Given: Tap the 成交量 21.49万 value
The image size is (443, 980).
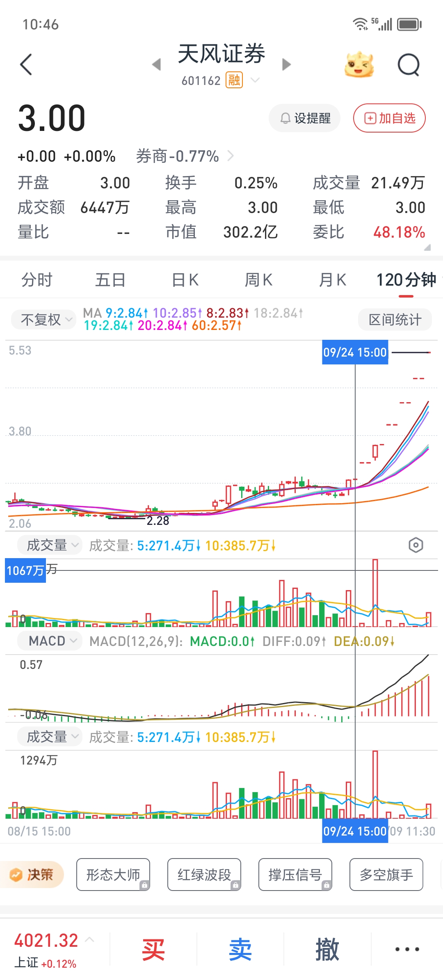Looking at the screenshot, I should pyautogui.click(x=398, y=183).
